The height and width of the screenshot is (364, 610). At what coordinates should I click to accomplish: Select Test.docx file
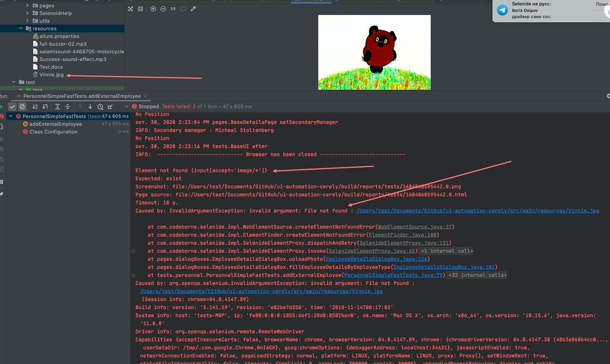51,67
